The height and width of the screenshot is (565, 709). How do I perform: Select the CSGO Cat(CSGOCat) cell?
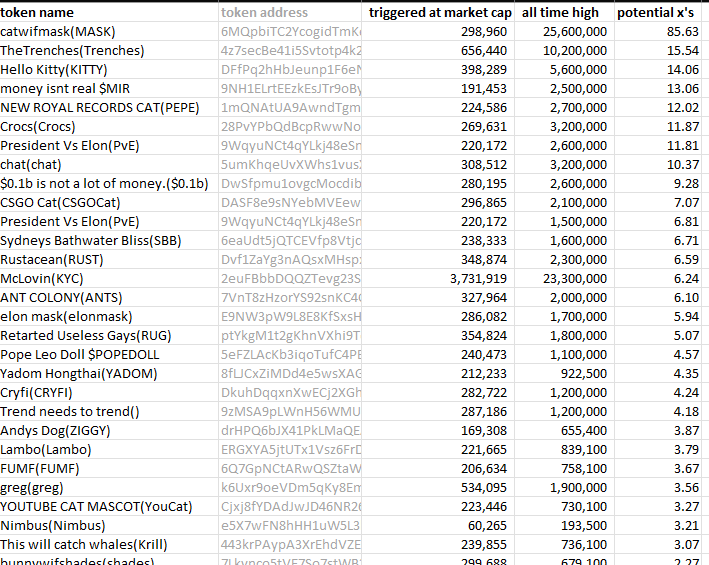click(109, 202)
